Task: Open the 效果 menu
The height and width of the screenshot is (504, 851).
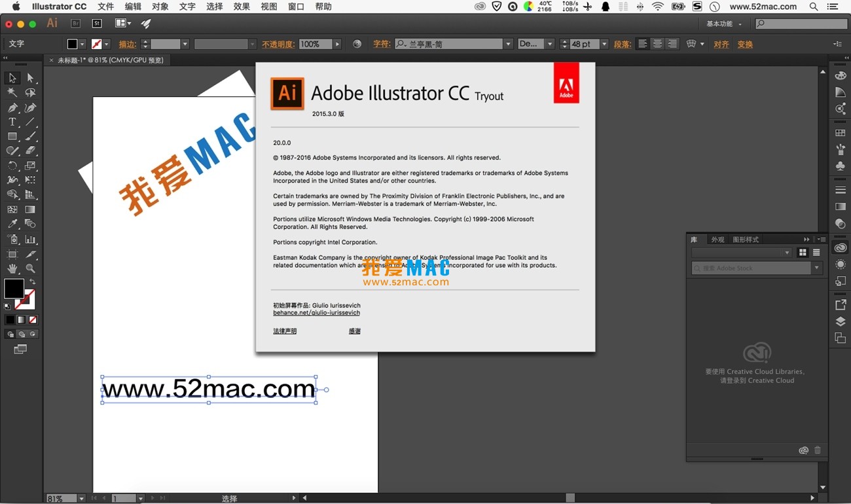Action: pos(242,7)
